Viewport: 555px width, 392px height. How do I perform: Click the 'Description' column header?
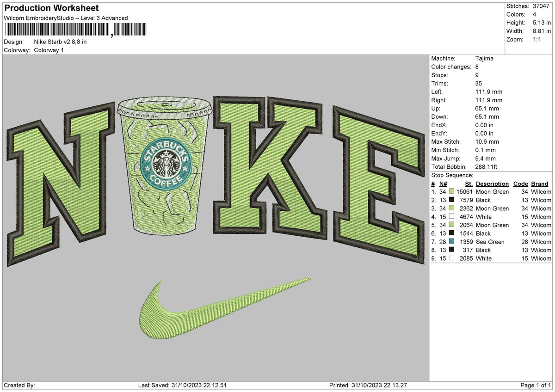coord(492,184)
